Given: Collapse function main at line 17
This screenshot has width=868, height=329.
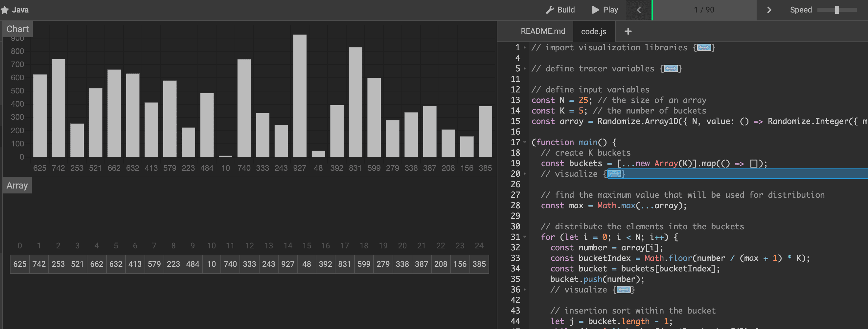Looking at the screenshot, I should click(x=525, y=142).
